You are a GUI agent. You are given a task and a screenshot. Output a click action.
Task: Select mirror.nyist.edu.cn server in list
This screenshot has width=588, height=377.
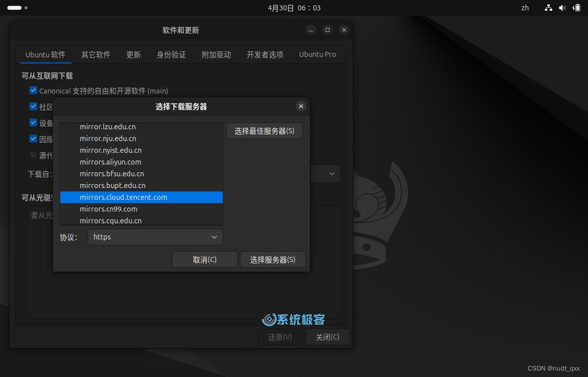141,150
